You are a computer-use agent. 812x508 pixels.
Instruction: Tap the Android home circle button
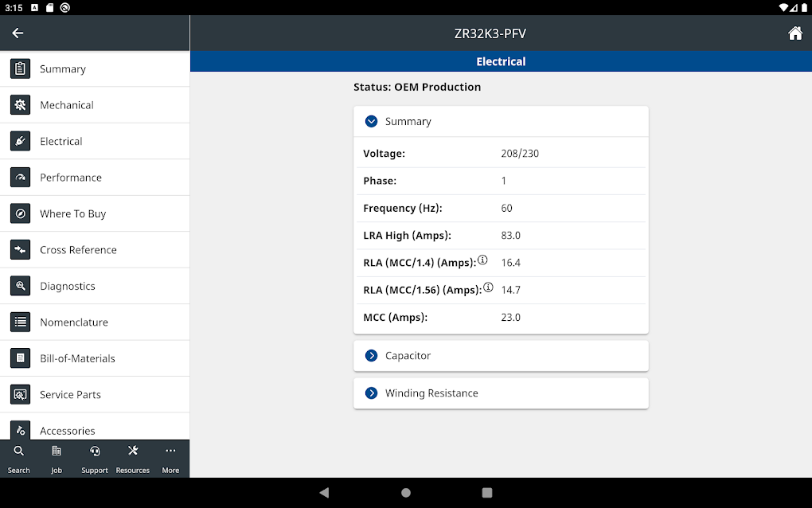(406, 492)
